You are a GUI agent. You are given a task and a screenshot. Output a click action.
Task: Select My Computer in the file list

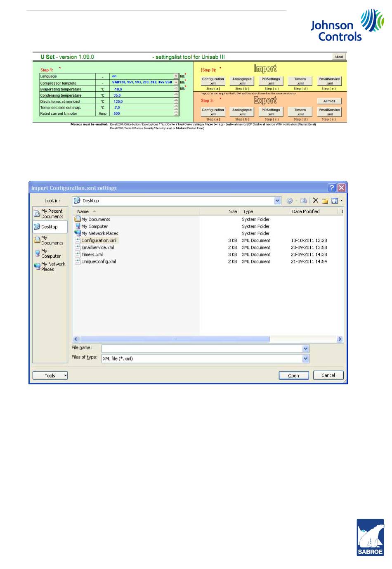click(x=92, y=226)
